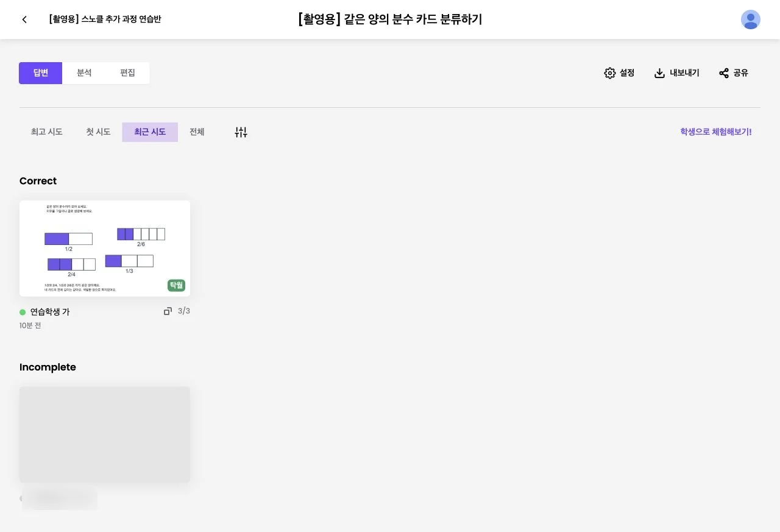Click the Incomplete section heading
This screenshot has width=780, height=532.
(x=48, y=367)
